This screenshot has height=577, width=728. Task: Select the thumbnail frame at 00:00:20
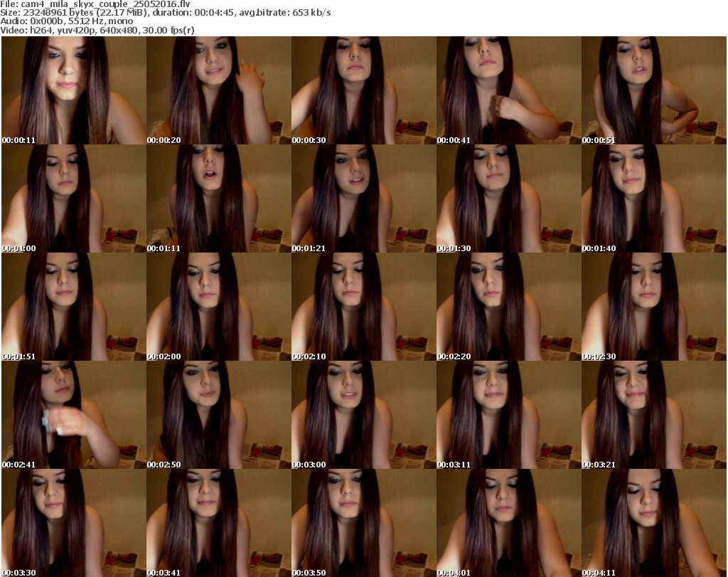[x=219, y=90]
